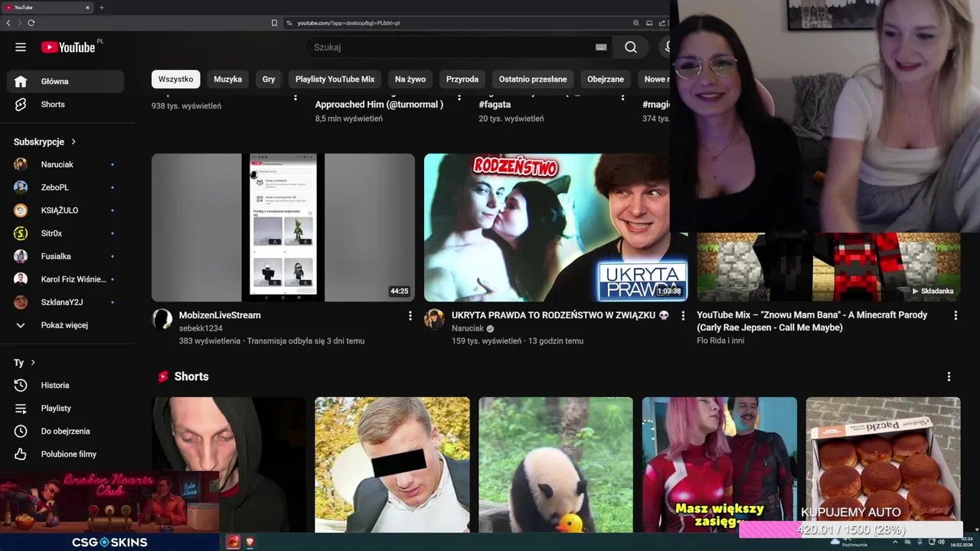980x551 pixels.
Task: Click the Brave icon in taskbar
Action: click(x=250, y=542)
